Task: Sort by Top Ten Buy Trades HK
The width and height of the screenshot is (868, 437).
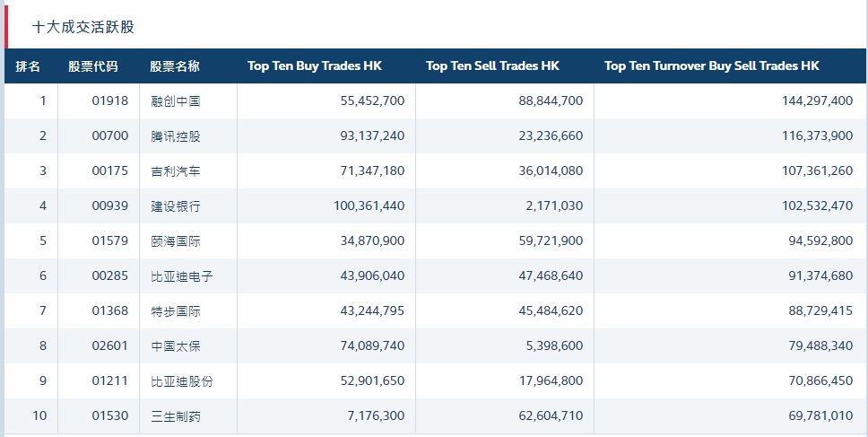Action: click(315, 66)
